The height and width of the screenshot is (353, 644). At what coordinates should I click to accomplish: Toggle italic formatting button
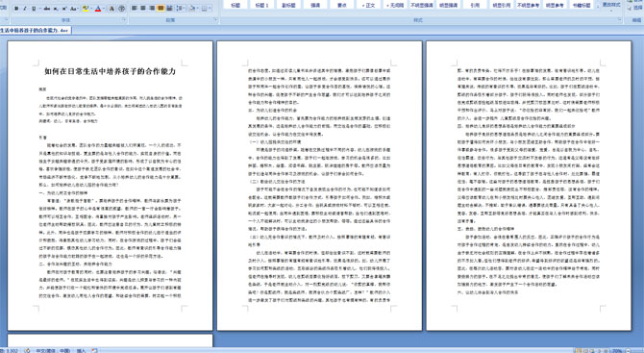coord(25,9)
